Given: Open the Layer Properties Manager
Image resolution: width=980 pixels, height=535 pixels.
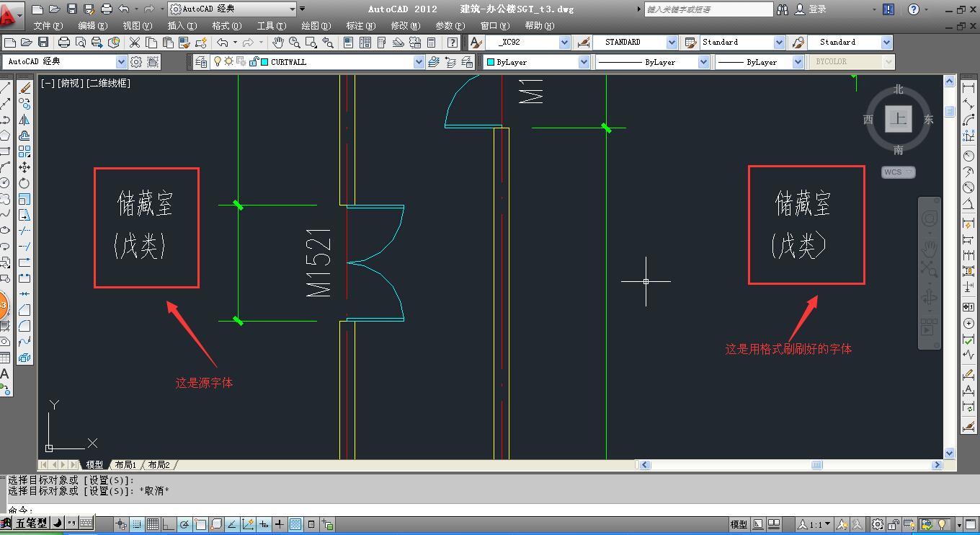Looking at the screenshot, I should point(201,62).
